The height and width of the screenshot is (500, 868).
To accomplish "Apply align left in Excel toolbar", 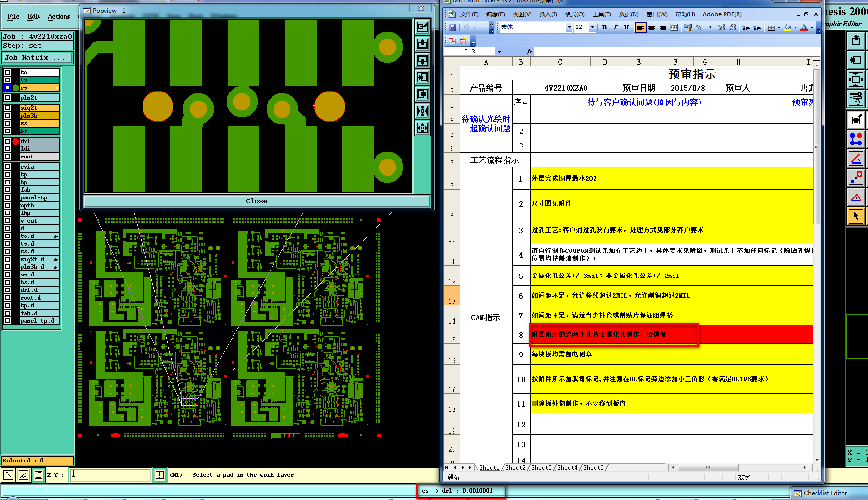I will 640,27.
